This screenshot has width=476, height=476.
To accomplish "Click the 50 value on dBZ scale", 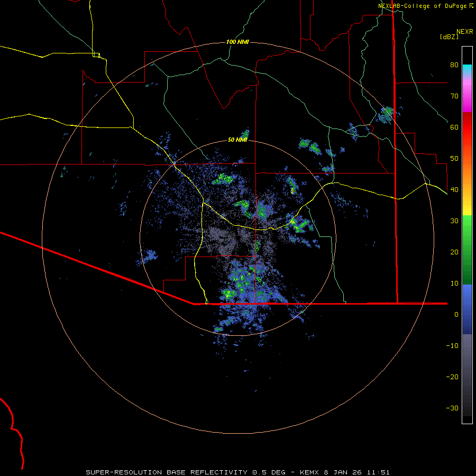I will (454, 159).
